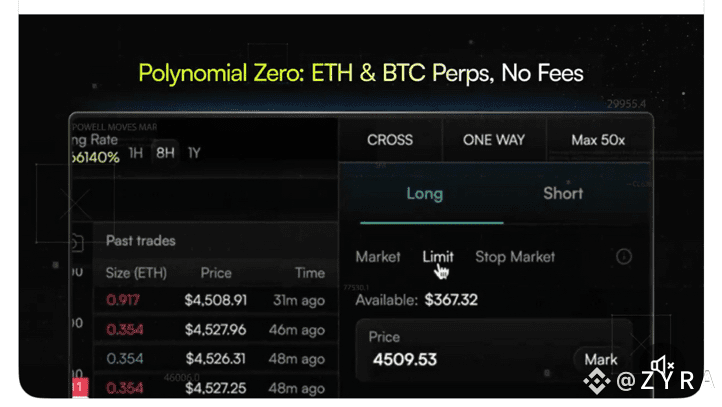722x407 pixels.
Task: Click the icon left of Past trades
Action: pyautogui.click(x=77, y=242)
